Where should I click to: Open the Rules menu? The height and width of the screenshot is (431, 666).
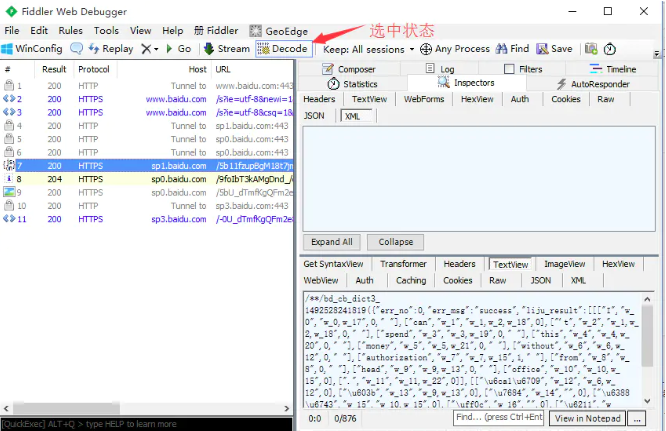tap(71, 31)
